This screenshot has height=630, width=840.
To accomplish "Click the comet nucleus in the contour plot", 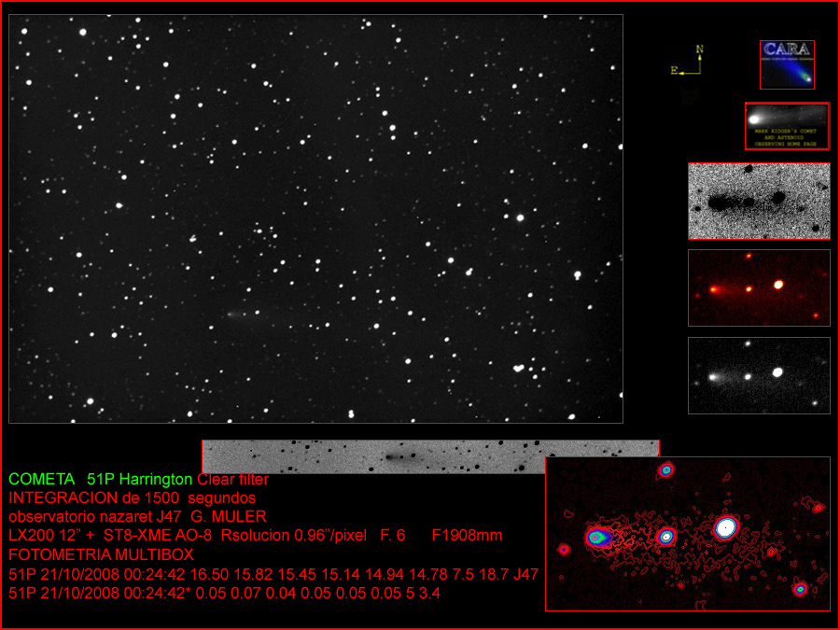I will click(x=597, y=537).
